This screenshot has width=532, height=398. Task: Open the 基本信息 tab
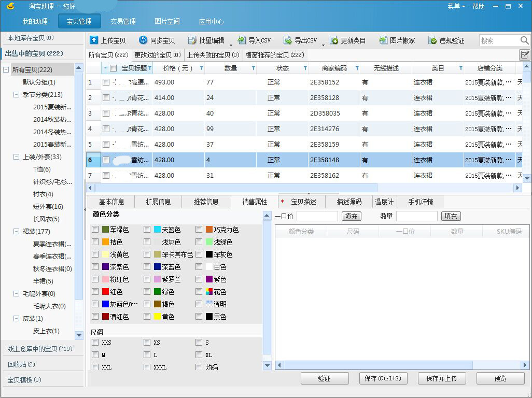[111, 202]
